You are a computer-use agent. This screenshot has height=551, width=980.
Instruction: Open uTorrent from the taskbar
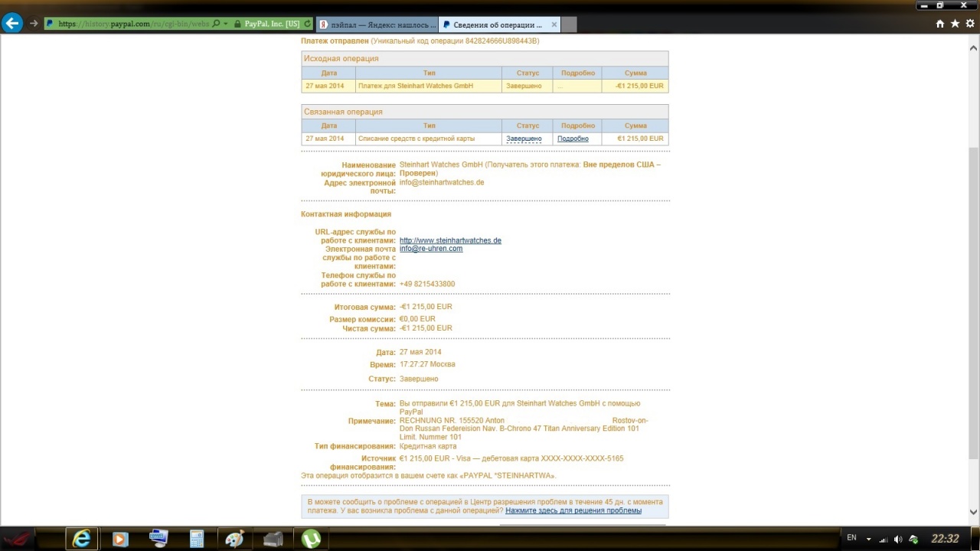coord(311,539)
